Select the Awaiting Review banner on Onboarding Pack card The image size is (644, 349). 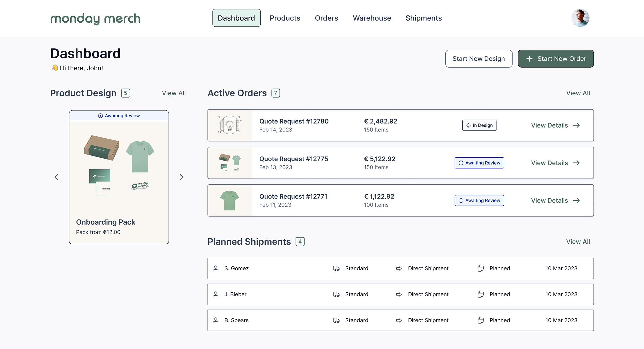pyautogui.click(x=119, y=115)
